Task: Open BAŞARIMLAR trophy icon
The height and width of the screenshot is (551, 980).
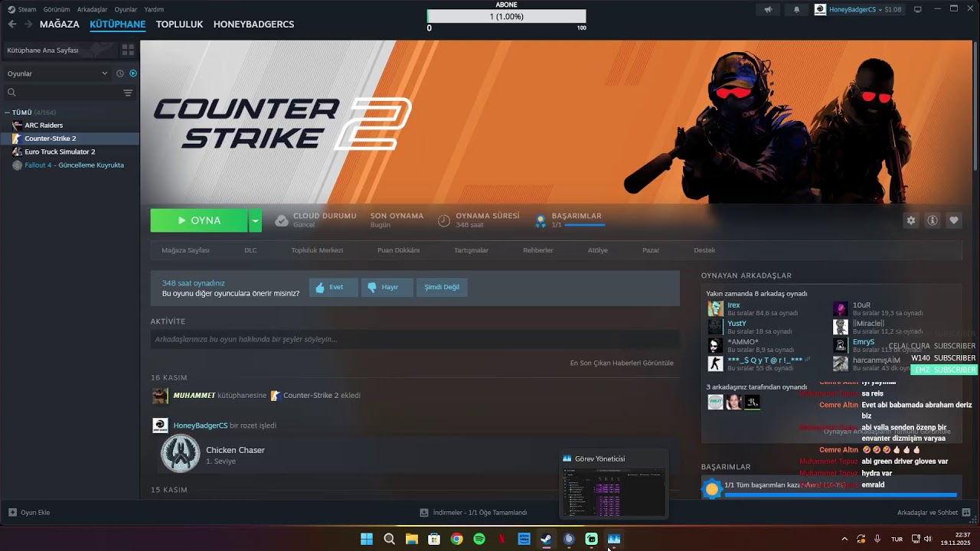Action: [541, 220]
